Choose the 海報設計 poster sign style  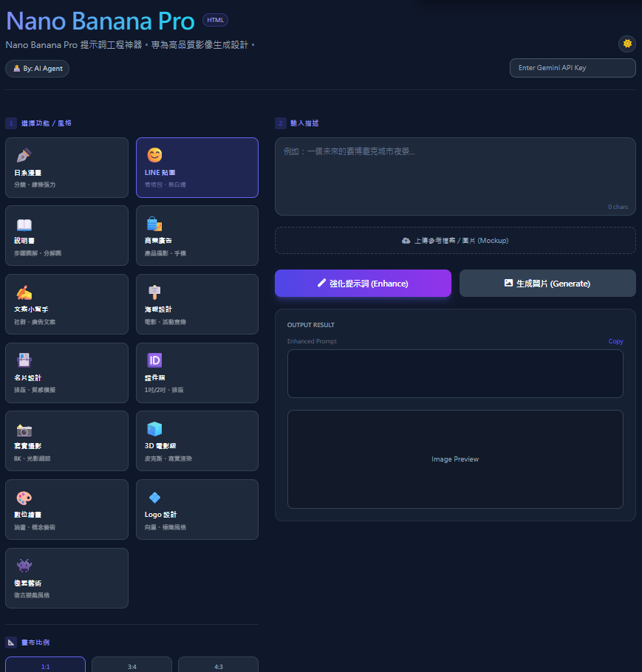pos(197,304)
